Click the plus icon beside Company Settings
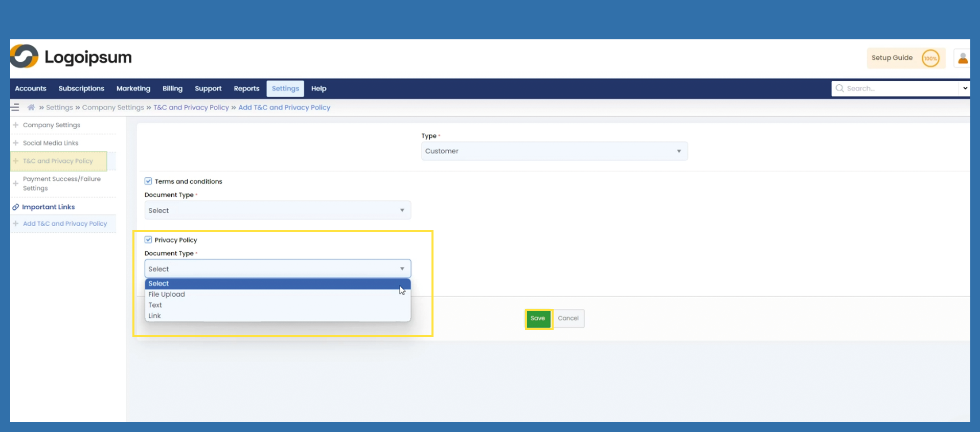The width and height of the screenshot is (980, 432). click(x=16, y=125)
